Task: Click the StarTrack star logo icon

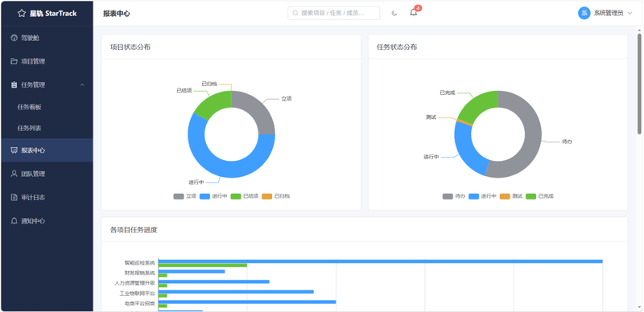Action: coord(22,13)
